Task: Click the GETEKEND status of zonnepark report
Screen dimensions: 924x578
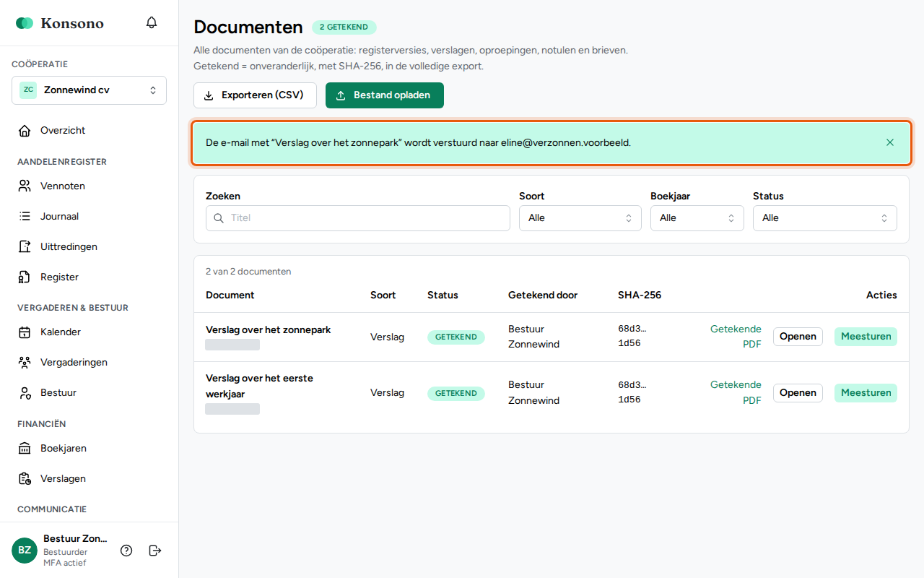Action: tap(456, 337)
